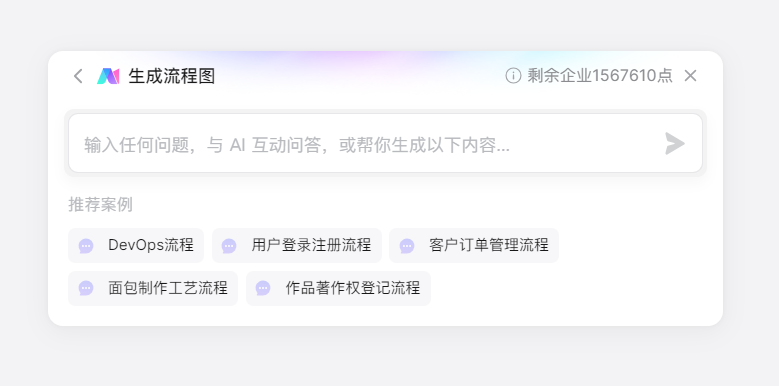Select the 用户登录注册流程 example
779x386 pixels.
pos(297,245)
